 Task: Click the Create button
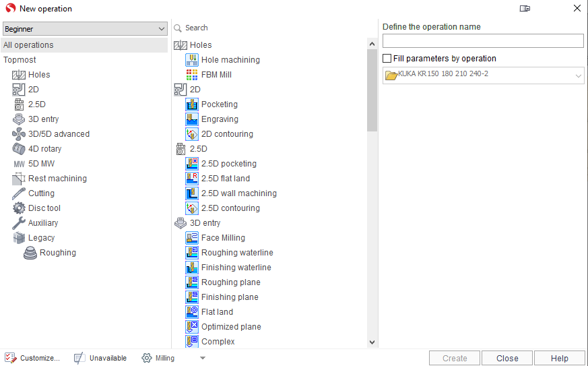click(455, 359)
